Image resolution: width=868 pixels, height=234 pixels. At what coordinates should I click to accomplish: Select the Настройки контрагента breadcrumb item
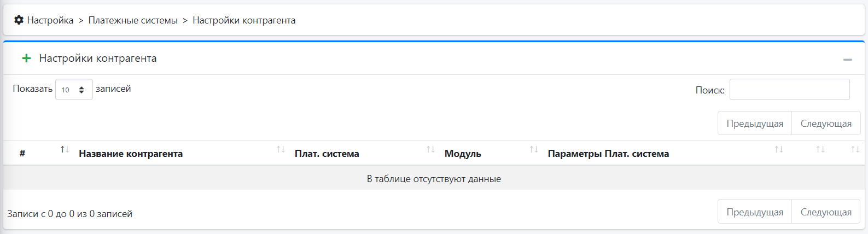tap(244, 20)
